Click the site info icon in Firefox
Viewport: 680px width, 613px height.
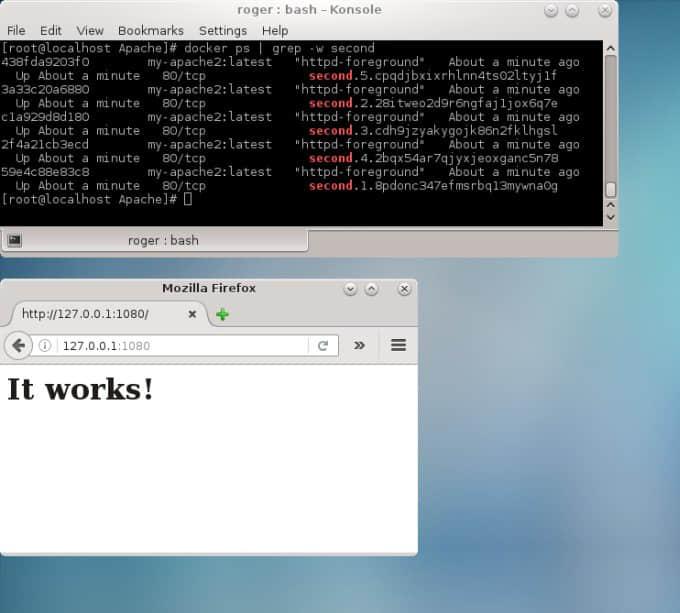click(45, 346)
